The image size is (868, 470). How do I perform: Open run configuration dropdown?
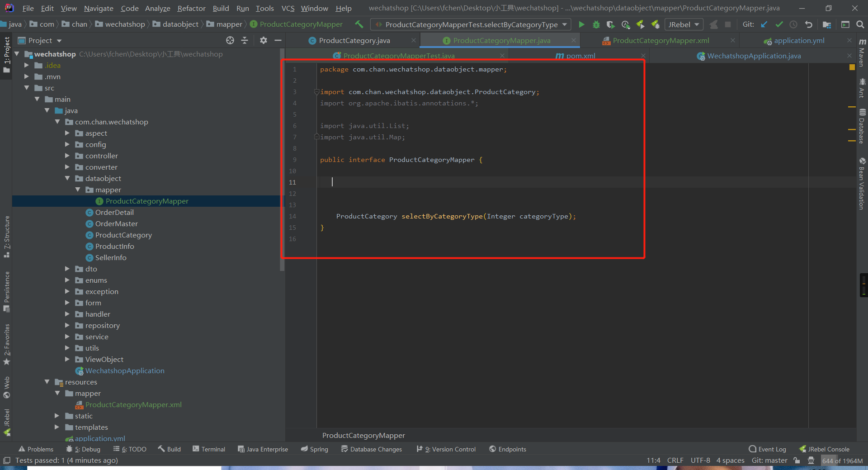[470, 24]
